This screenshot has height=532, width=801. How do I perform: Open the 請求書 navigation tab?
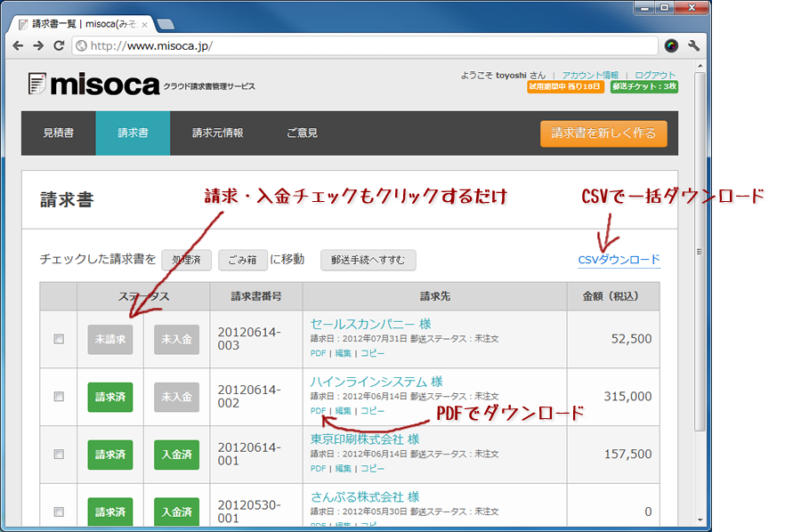[x=133, y=133]
